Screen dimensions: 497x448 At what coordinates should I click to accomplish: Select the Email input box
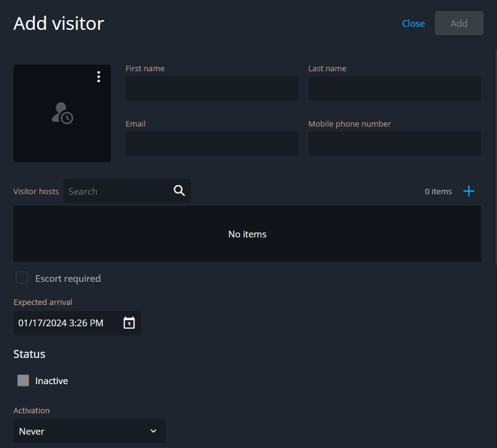211,144
